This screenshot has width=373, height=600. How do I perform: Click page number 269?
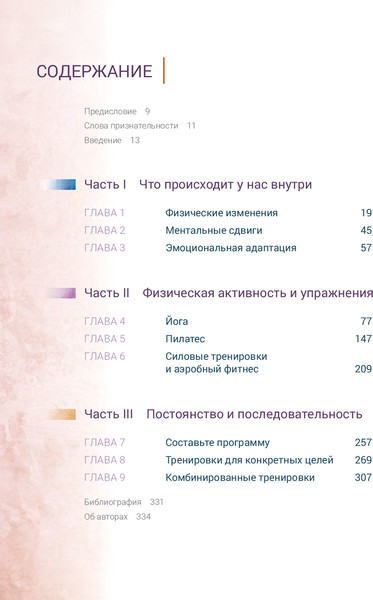pyautogui.click(x=363, y=460)
